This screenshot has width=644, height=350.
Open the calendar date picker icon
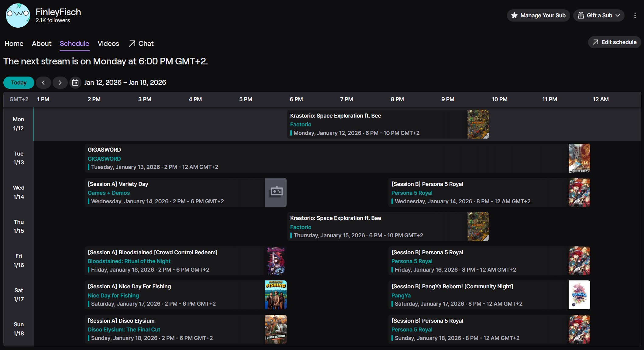pyautogui.click(x=75, y=83)
